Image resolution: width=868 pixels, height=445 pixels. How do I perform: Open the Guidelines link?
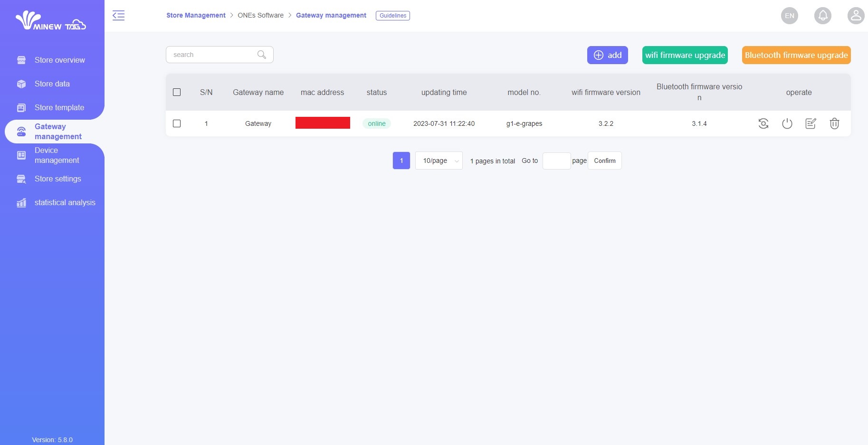coord(392,16)
